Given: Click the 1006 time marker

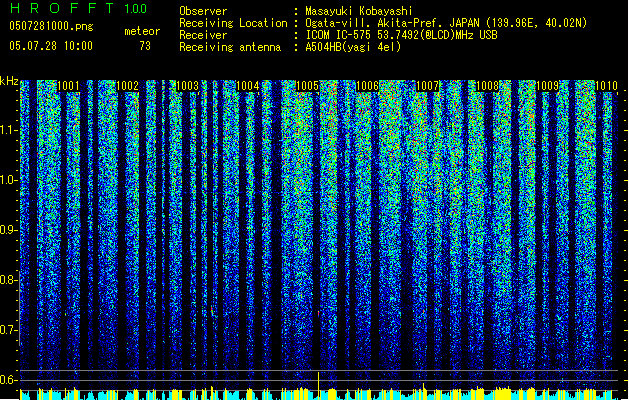Looking at the screenshot, I should 367,86.
